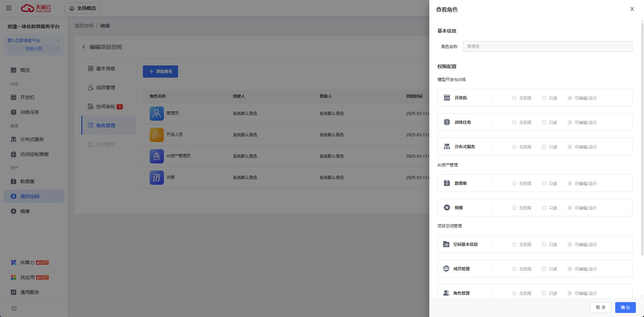
Task: Select 只读 radio for 镜像
Action: [x=544, y=208]
